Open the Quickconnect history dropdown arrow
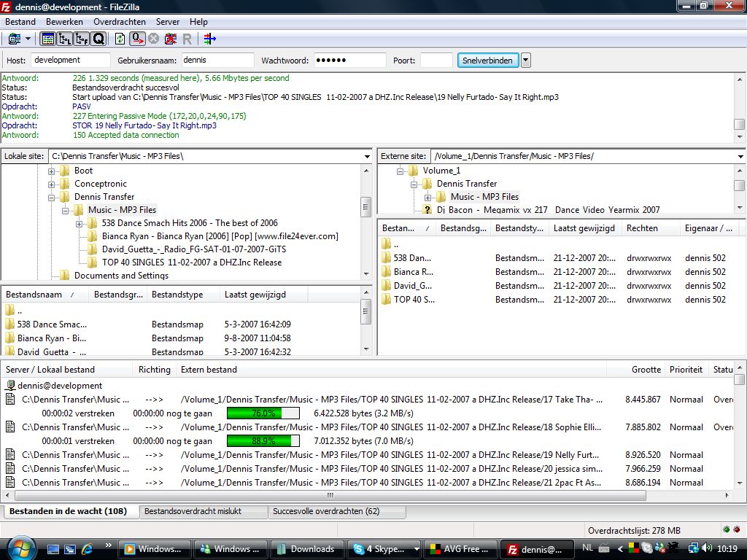 [x=525, y=61]
